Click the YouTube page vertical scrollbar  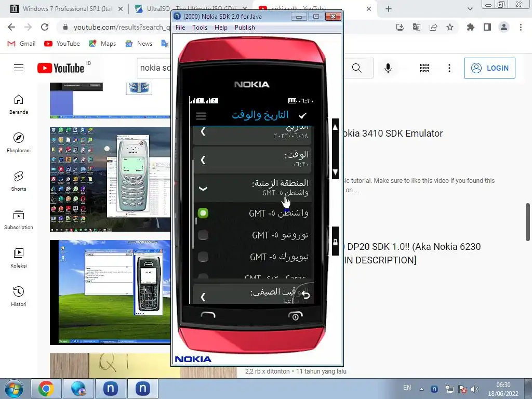[x=528, y=222]
